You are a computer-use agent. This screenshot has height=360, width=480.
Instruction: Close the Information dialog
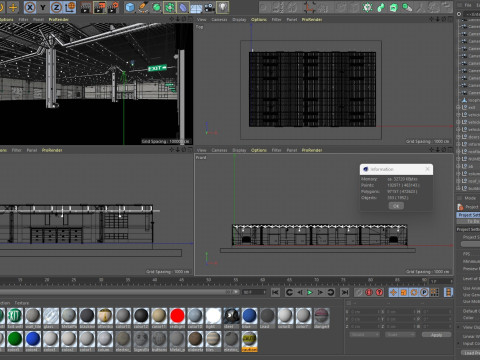427,169
